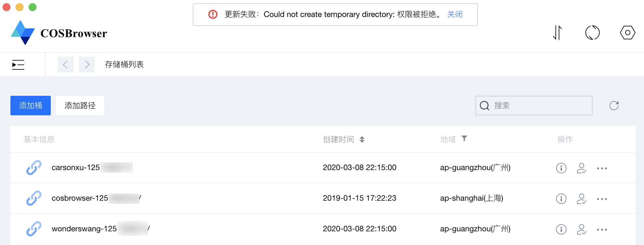Click the 添加路径 button
Screen dimensions: 644x245
(80, 106)
